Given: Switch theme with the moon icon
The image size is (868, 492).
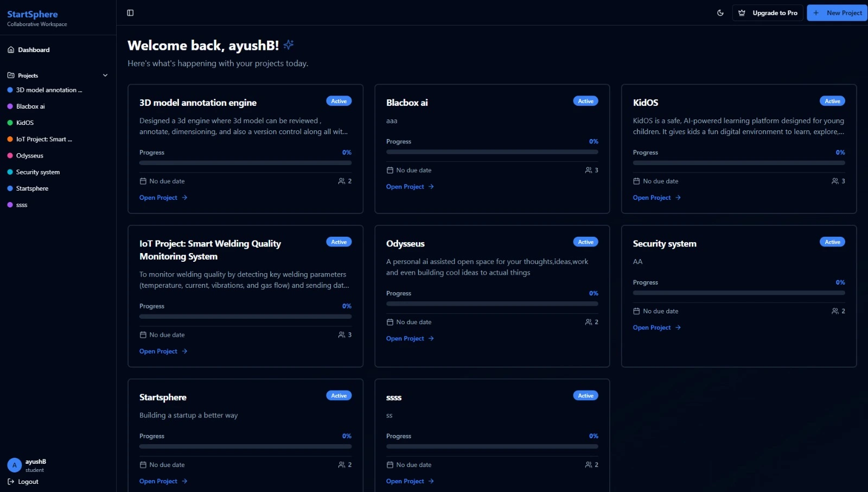Looking at the screenshot, I should pyautogui.click(x=720, y=13).
